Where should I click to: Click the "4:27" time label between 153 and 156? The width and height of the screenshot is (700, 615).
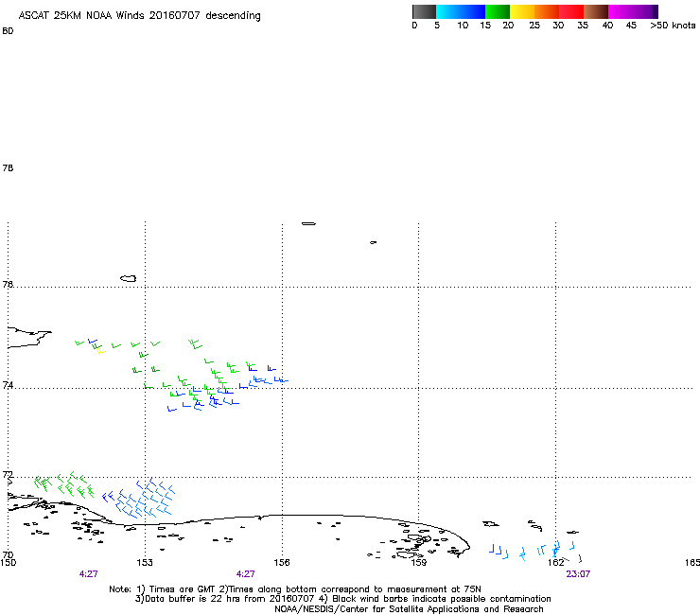tap(246, 574)
